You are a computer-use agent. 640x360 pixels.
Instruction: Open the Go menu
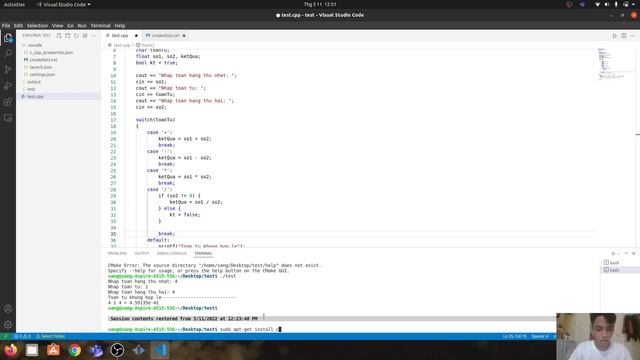point(70,25)
